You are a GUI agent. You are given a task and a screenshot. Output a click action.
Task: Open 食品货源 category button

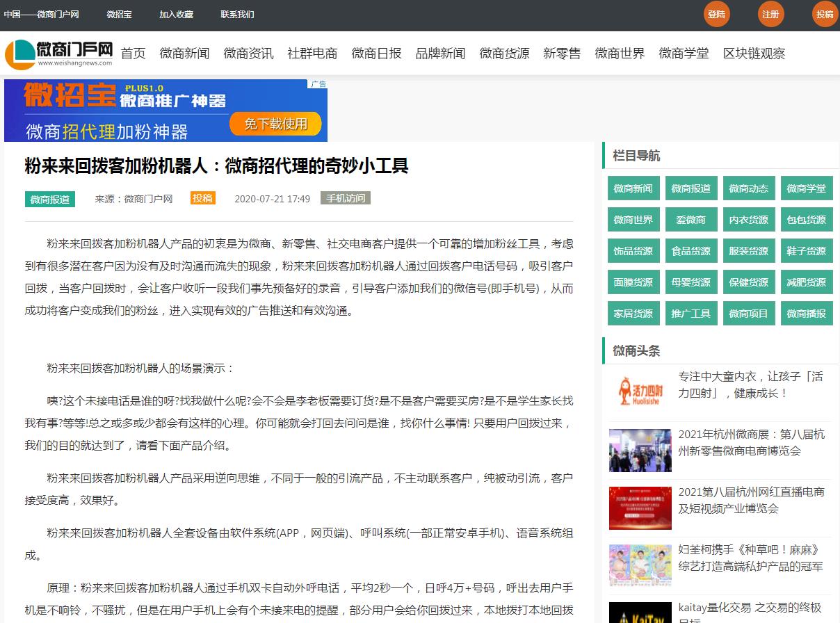tap(690, 251)
